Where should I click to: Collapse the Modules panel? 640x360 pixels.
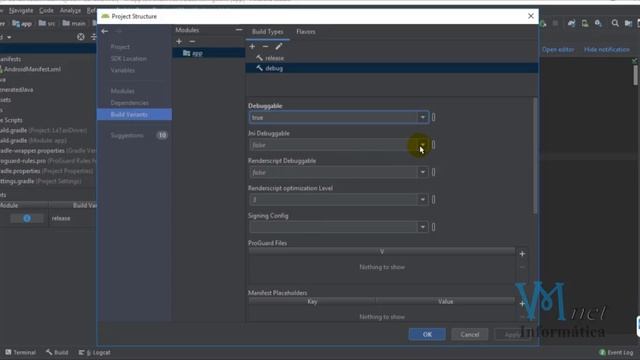click(239, 30)
